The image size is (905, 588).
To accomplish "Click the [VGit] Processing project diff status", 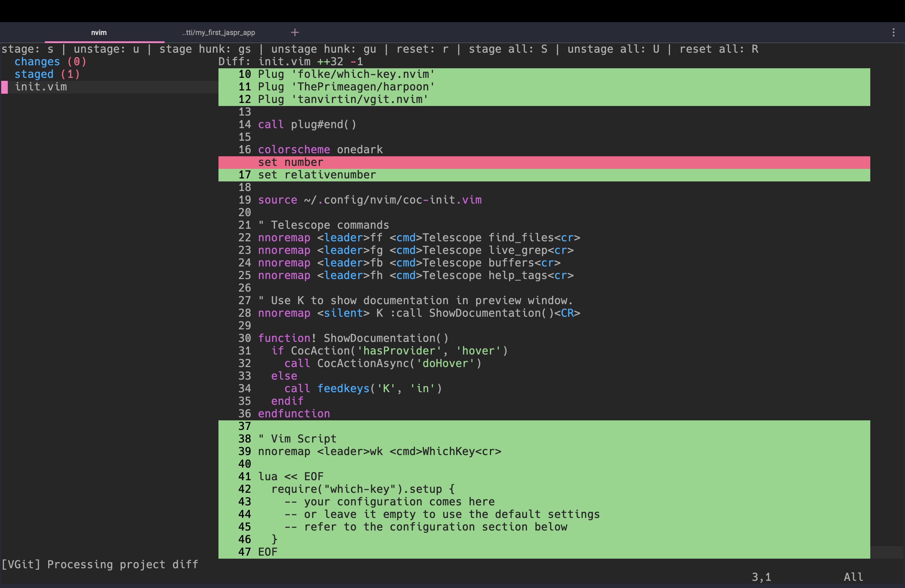I will point(100,564).
